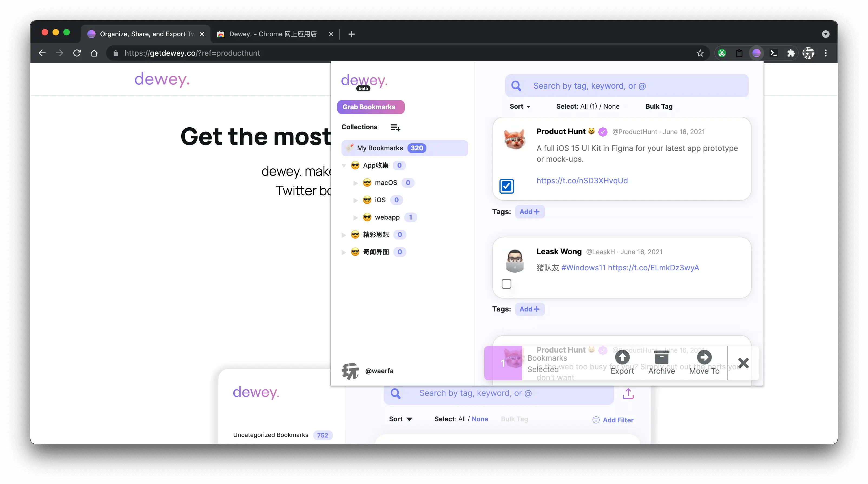Click the add new collection icon
868x484 pixels.
click(395, 128)
